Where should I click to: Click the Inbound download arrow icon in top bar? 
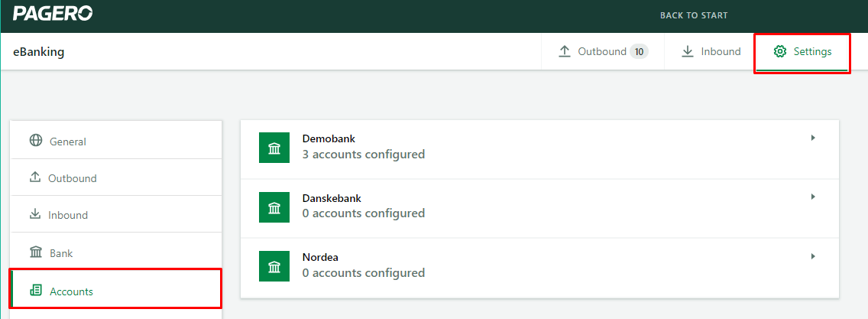coord(688,51)
